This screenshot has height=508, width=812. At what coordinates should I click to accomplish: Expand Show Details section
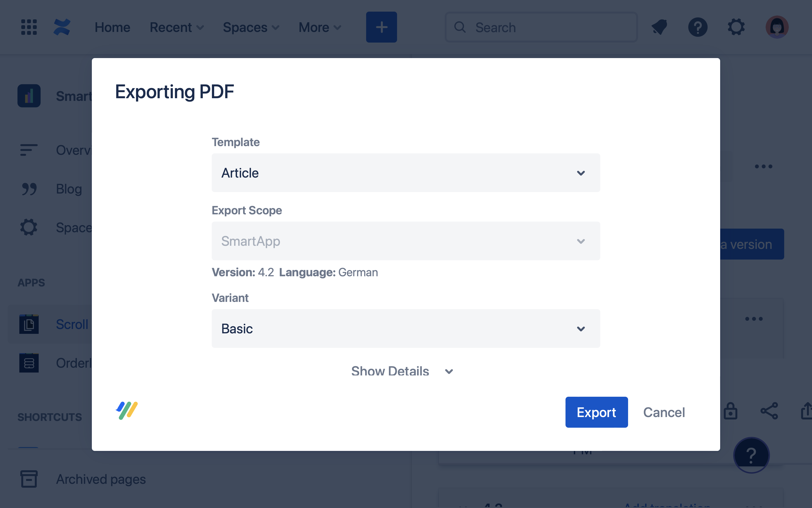tap(402, 371)
